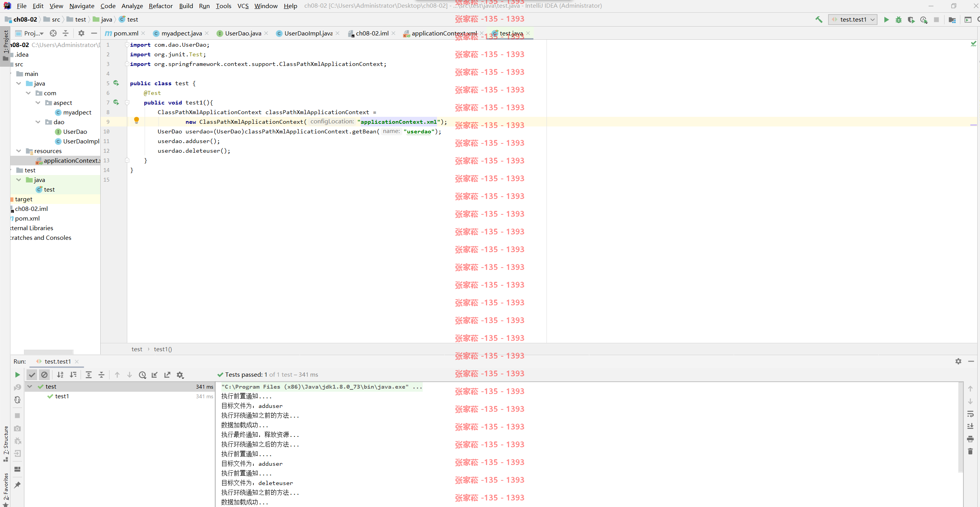Open test runner settings gear
Viewport: 980px width, 507px height.
tap(180, 375)
